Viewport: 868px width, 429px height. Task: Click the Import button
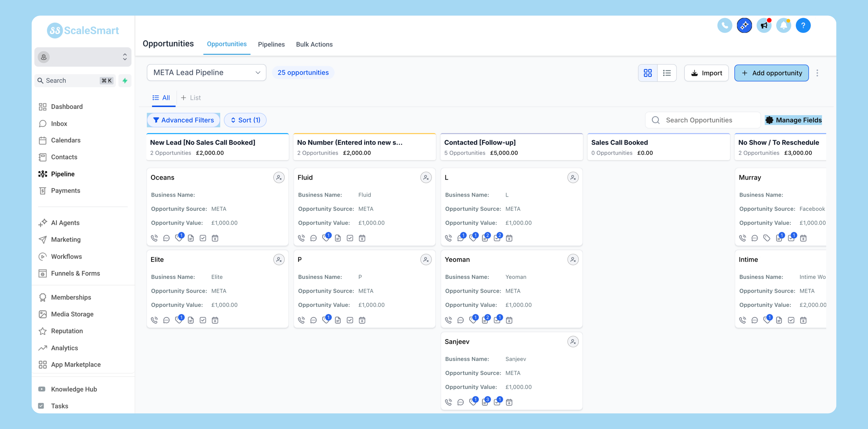click(706, 73)
